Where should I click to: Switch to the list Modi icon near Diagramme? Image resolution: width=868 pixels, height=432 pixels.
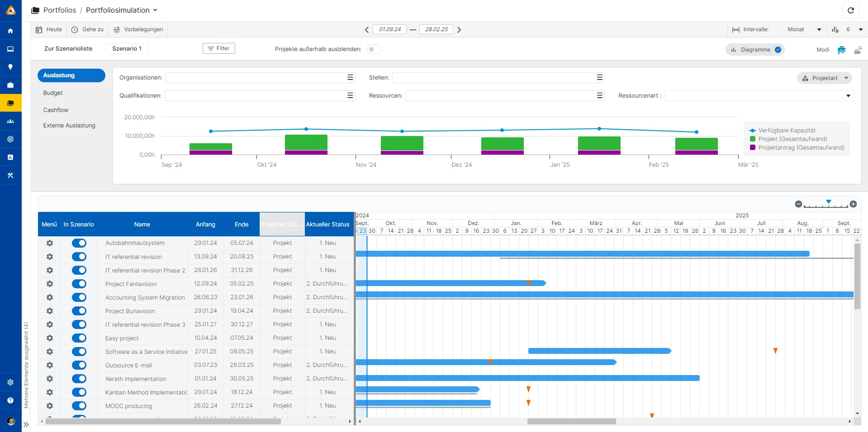pos(858,50)
